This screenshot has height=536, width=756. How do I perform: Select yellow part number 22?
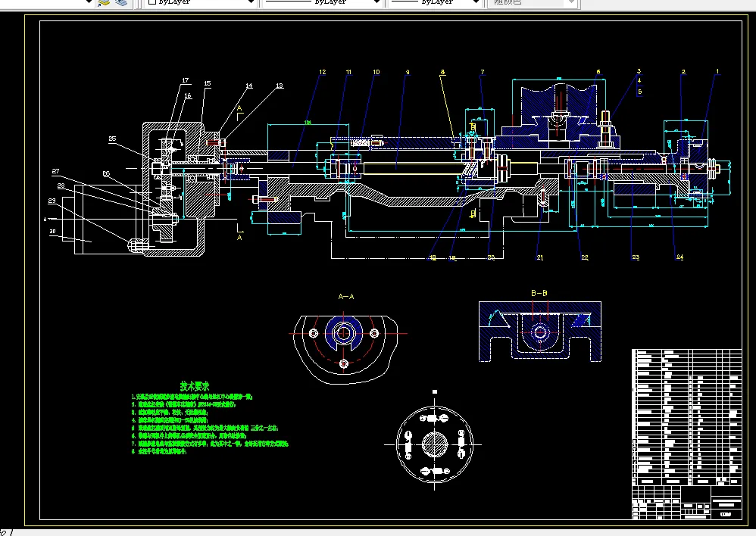(585, 258)
